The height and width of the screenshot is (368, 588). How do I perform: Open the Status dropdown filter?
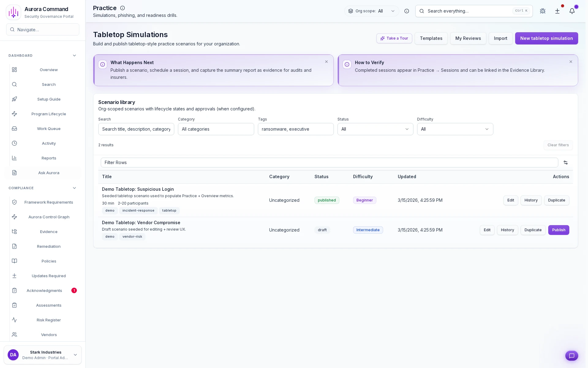(375, 129)
